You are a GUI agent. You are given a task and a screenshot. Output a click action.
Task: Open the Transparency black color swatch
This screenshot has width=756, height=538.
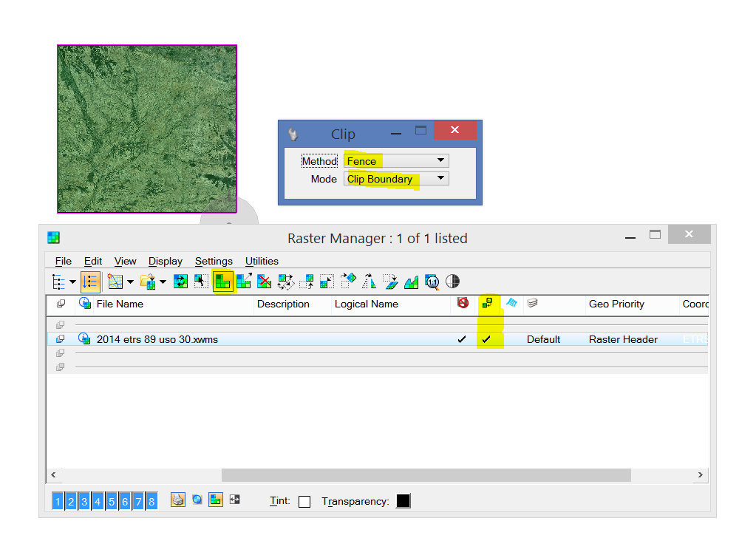pyautogui.click(x=403, y=501)
